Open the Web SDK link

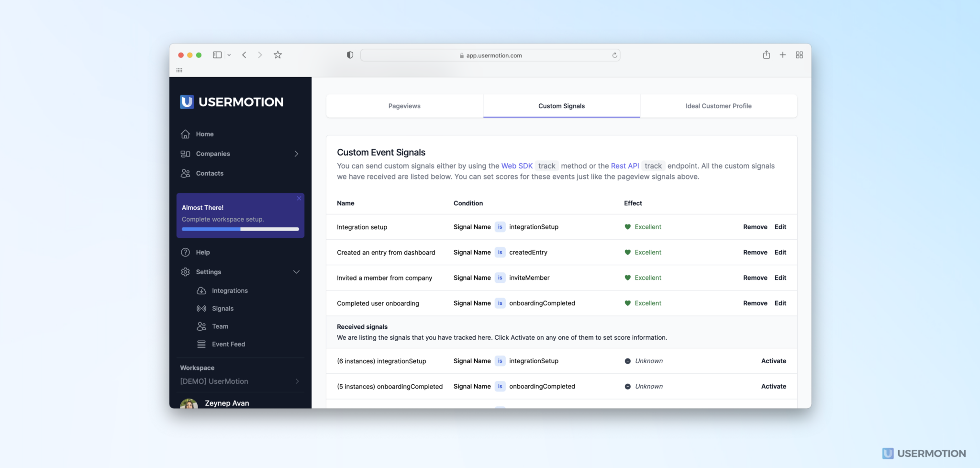[x=517, y=166]
